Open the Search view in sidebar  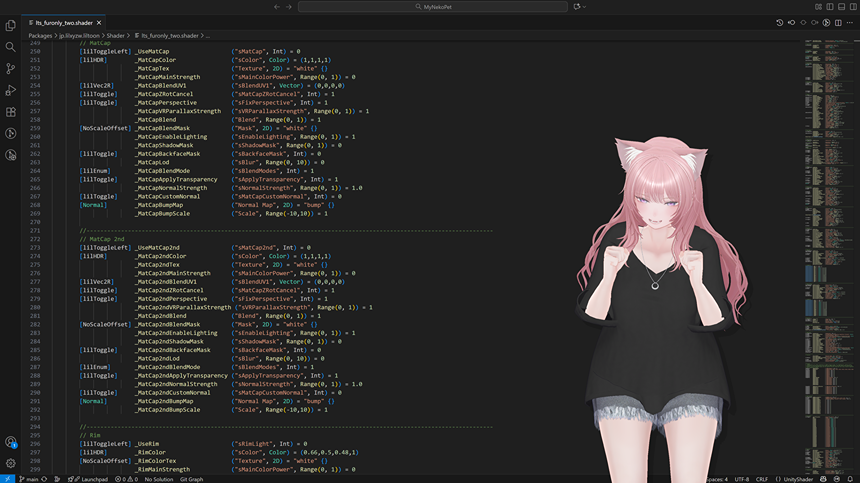11,47
